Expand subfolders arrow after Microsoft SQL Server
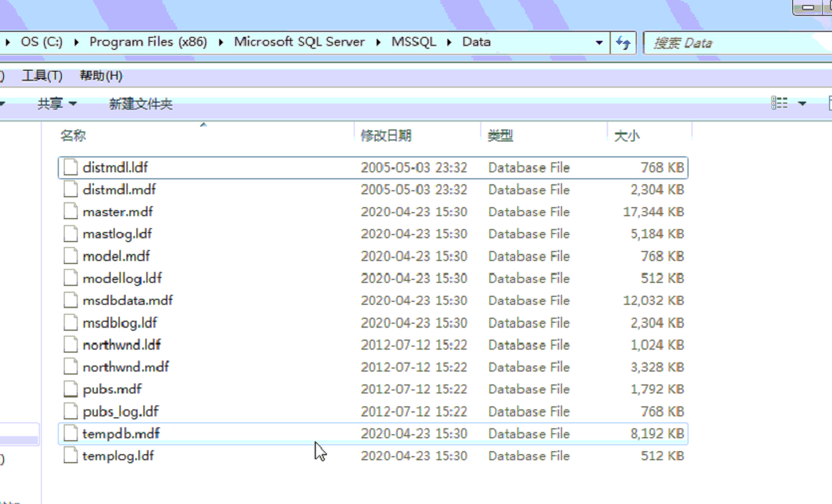 tap(379, 42)
